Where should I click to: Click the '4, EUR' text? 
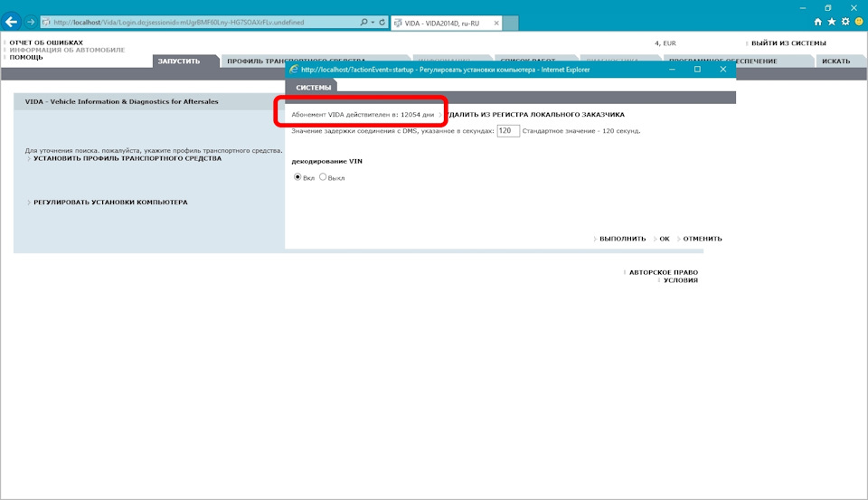(x=665, y=43)
